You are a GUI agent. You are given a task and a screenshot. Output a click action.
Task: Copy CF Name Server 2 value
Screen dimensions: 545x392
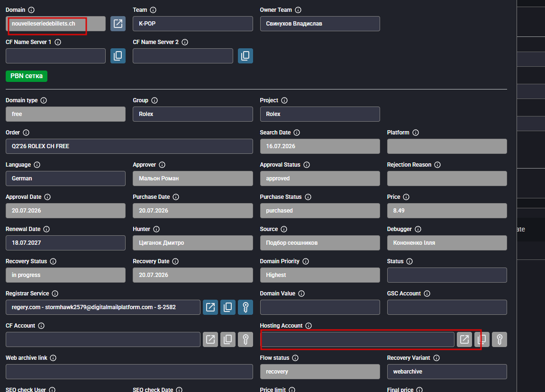pyautogui.click(x=245, y=56)
